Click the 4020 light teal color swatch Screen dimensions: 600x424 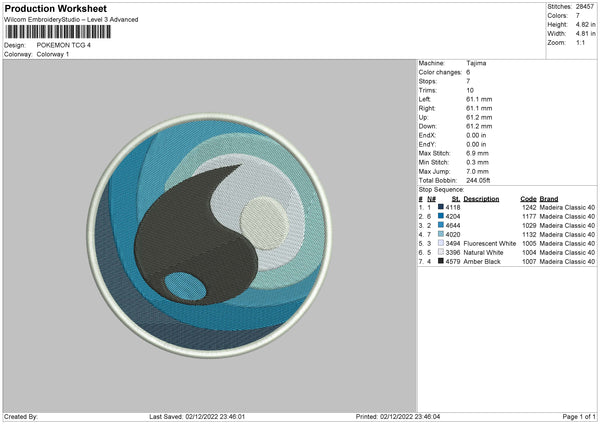coord(441,234)
